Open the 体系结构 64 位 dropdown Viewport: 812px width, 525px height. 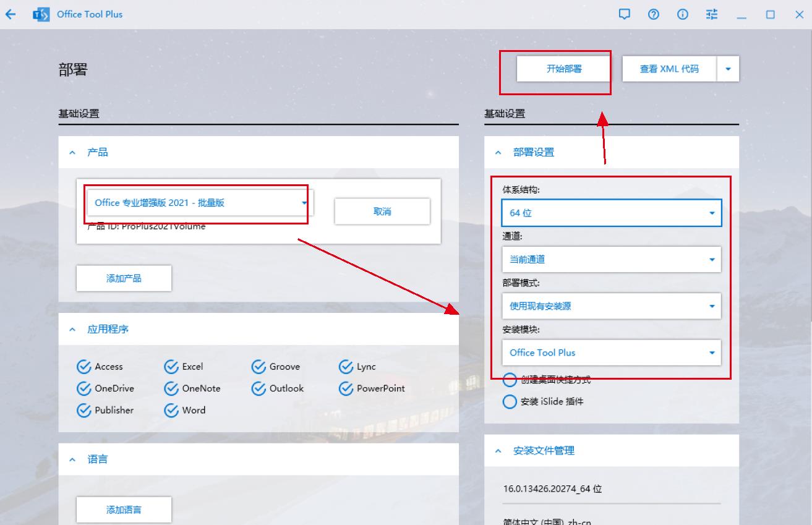pos(611,213)
